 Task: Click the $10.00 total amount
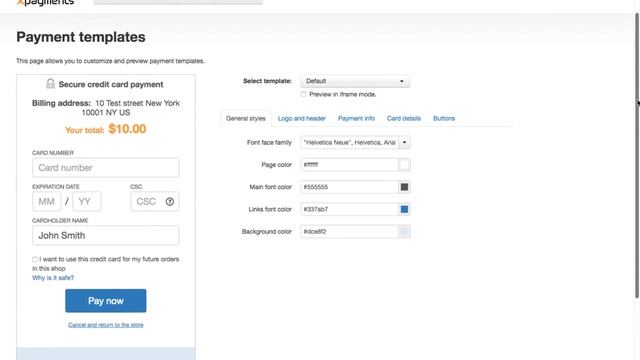127,129
